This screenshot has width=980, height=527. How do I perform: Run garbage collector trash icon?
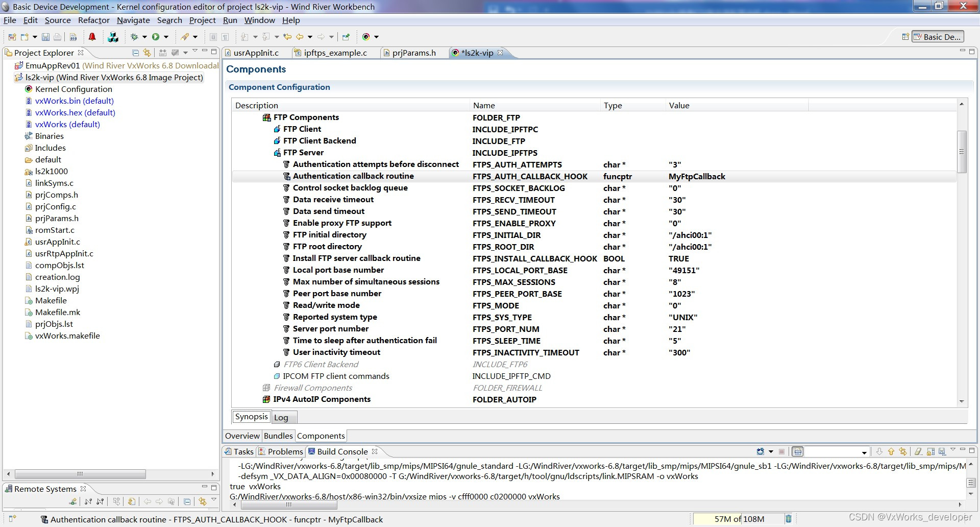point(789,519)
